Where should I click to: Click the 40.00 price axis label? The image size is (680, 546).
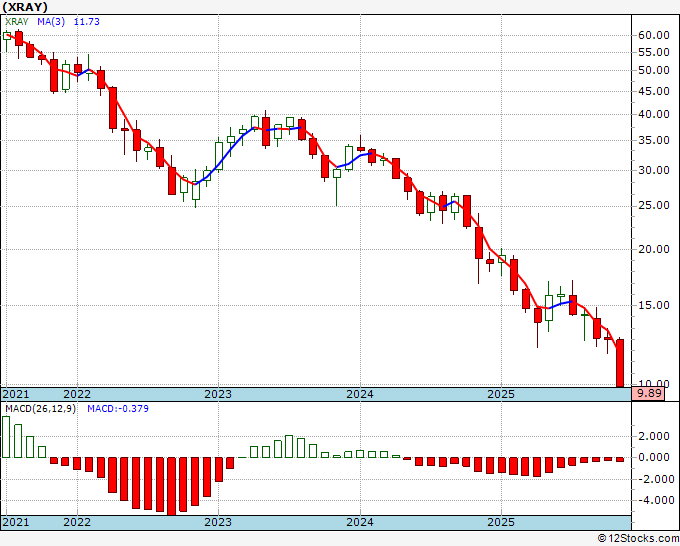pyautogui.click(x=654, y=114)
